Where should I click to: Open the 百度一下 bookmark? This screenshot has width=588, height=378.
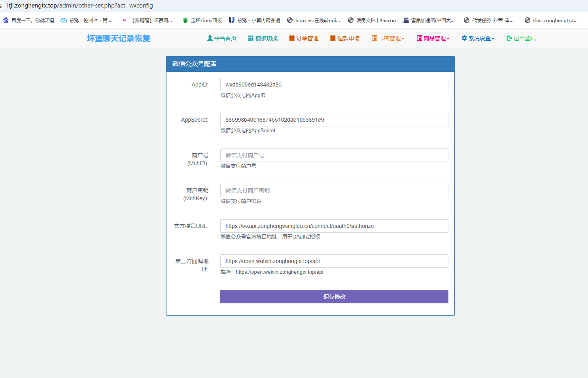click(29, 21)
